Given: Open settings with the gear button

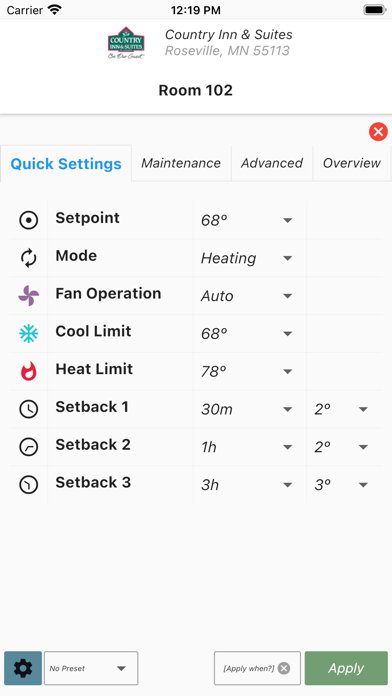Looking at the screenshot, I should [x=23, y=668].
